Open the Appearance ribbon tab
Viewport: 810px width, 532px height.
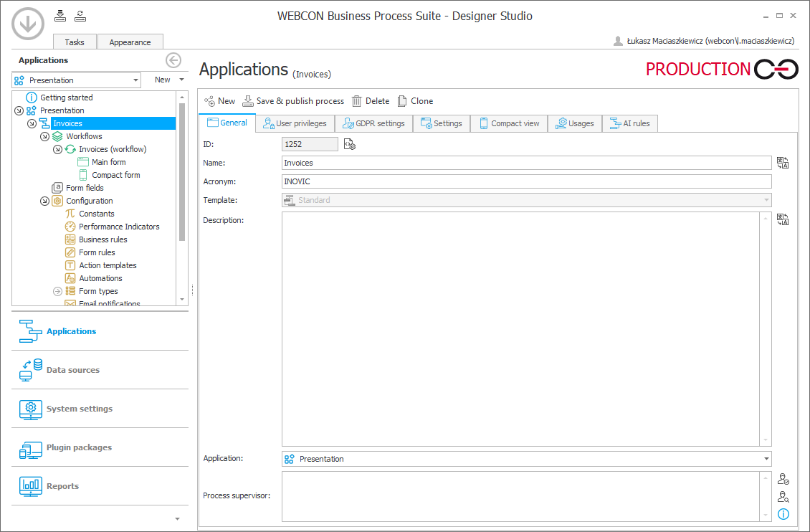(130, 42)
